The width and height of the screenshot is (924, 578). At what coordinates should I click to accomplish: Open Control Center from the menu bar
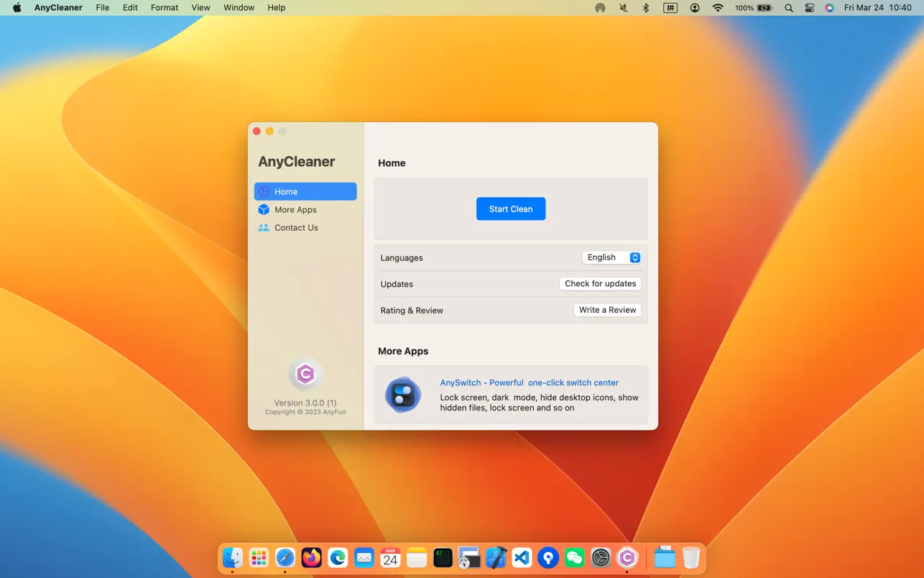pyautogui.click(x=809, y=8)
